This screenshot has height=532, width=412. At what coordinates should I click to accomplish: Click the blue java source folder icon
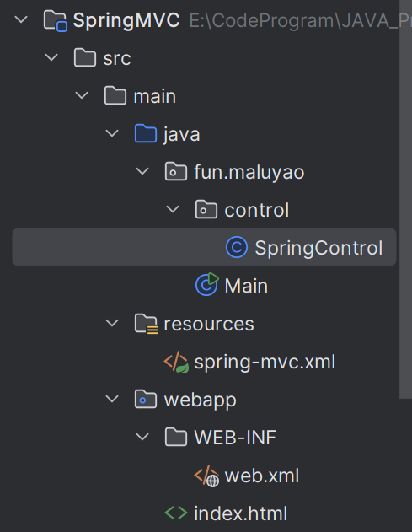click(x=146, y=134)
